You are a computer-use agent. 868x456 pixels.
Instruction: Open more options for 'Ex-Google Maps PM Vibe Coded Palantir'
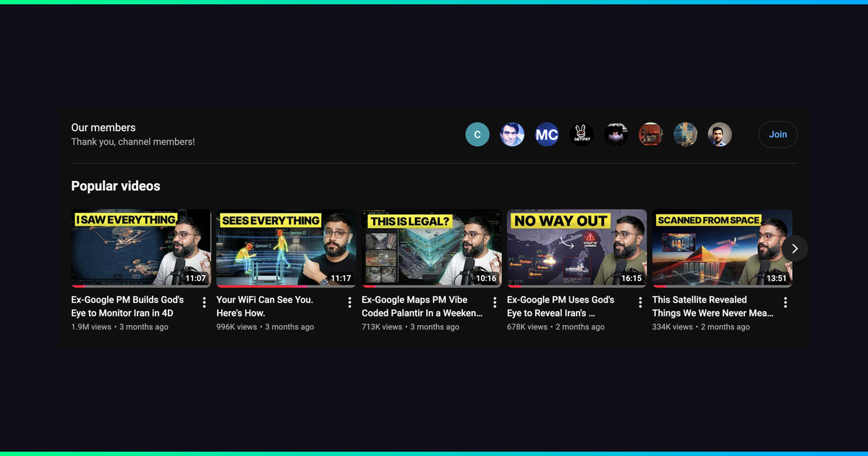495,303
